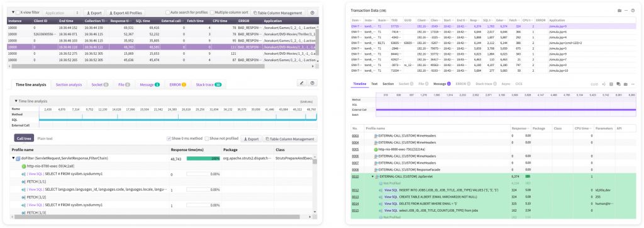Collapse the EXTERNAL-CALL JspServlet tree node
This screenshot has height=228, width=644.
[x=372, y=176]
